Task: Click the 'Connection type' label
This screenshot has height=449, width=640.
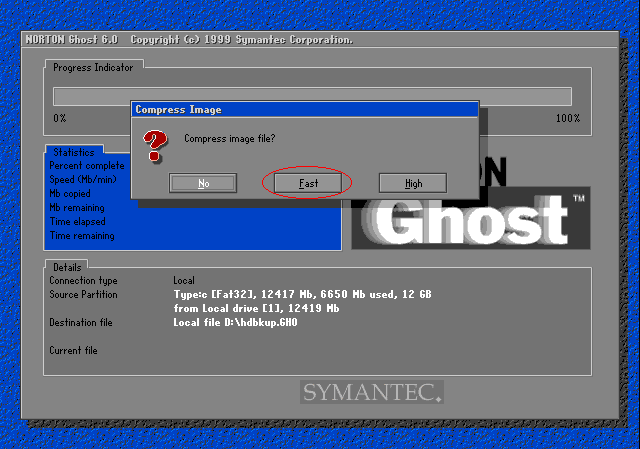Action: point(83,280)
